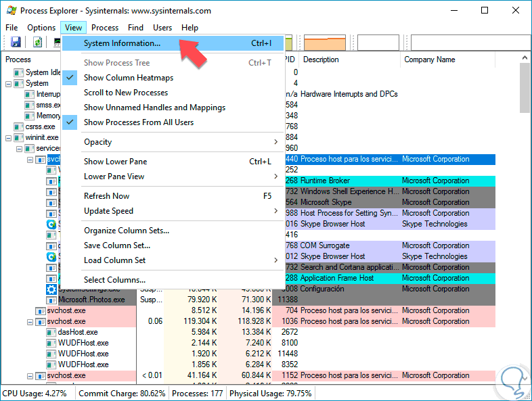Choose Organize Column Sets…

point(173,231)
